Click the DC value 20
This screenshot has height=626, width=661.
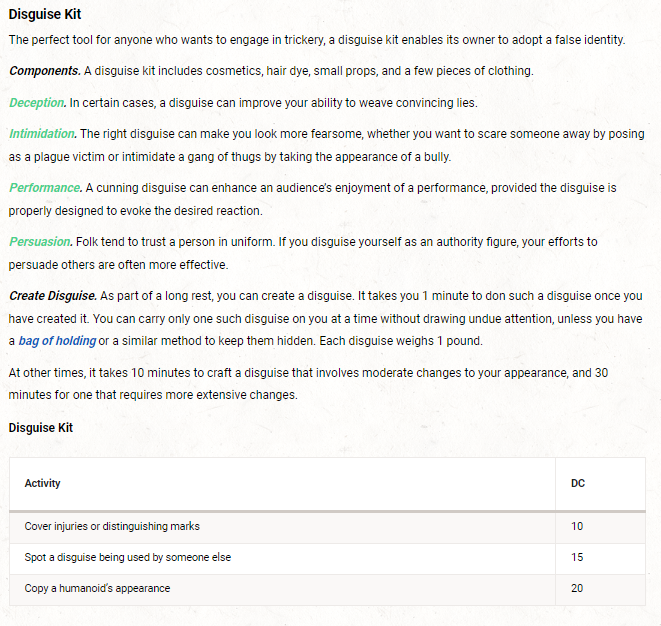[x=577, y=588]
